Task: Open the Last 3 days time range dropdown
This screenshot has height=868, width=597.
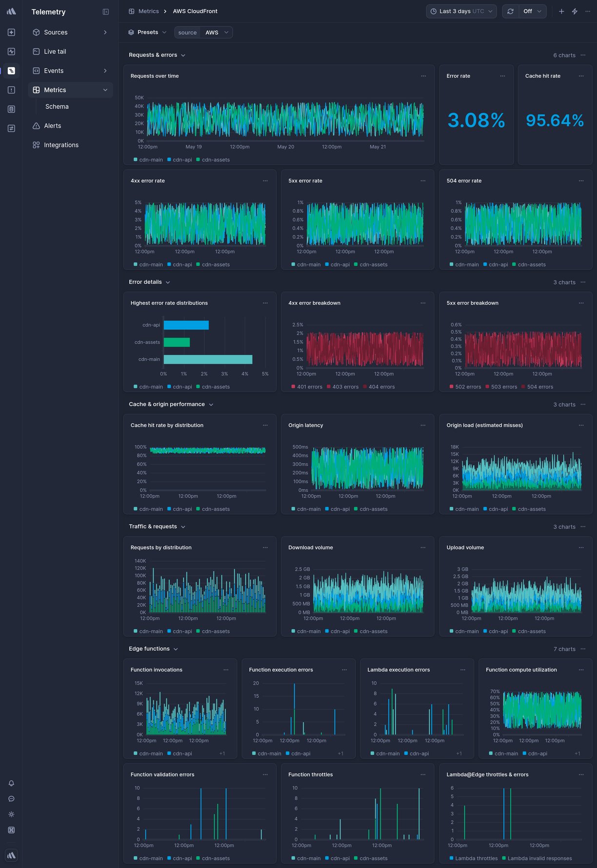Action: [461, 11]
